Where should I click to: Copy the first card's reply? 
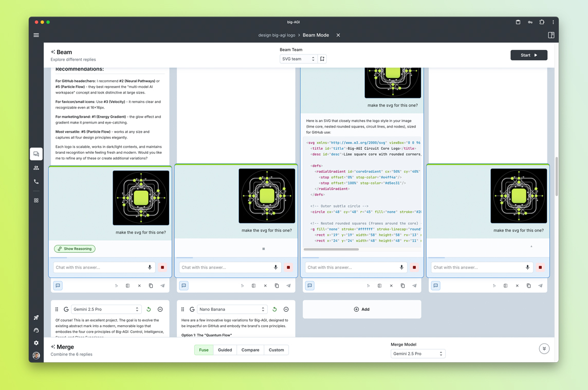(x=151, y=286)
